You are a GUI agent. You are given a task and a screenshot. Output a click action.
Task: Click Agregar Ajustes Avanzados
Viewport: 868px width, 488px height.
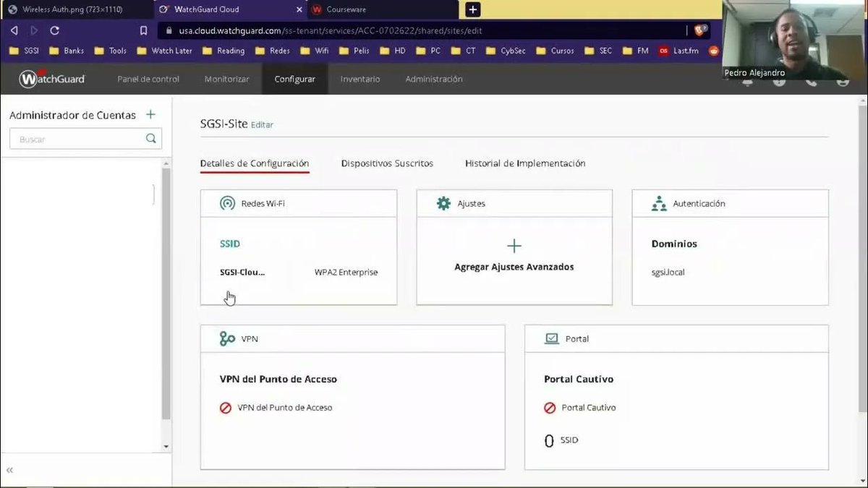[514, 267]
